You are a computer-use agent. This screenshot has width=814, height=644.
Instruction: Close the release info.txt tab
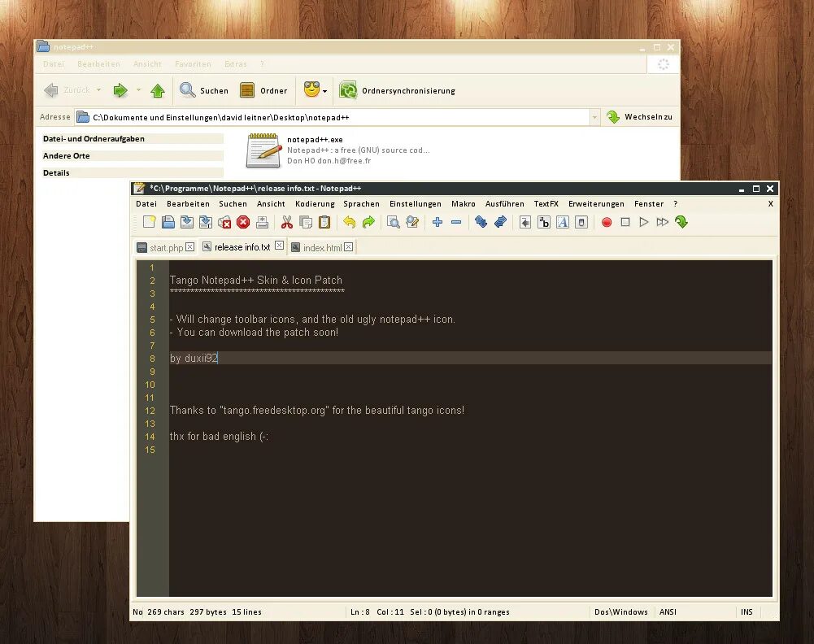tap(279, 246)
